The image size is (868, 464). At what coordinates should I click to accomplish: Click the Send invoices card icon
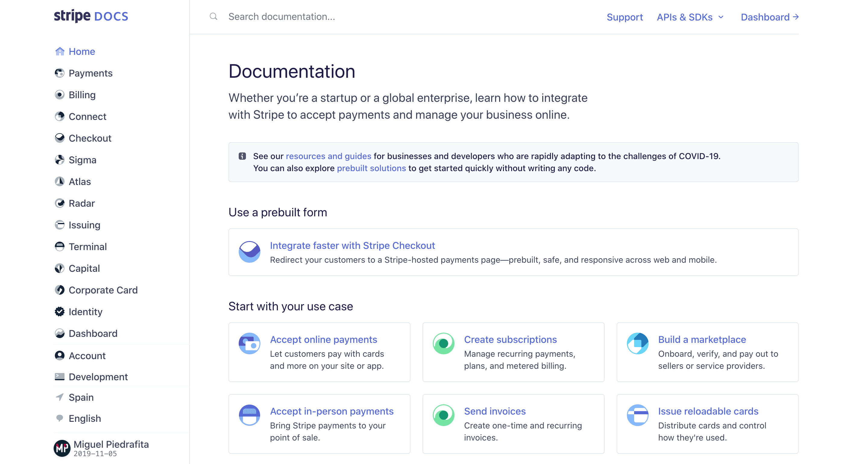point(443,415)
